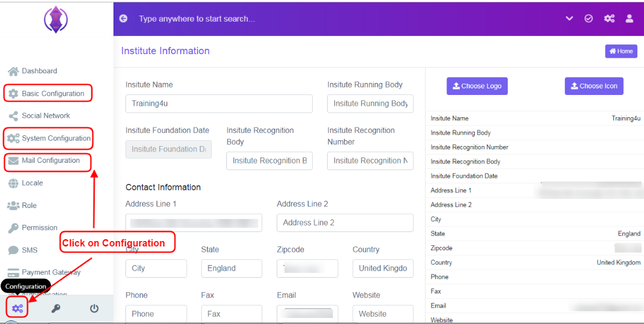Open the user profile icon in header
The width and height of the screenshot is (644, 324).
(x=629, y=19)
